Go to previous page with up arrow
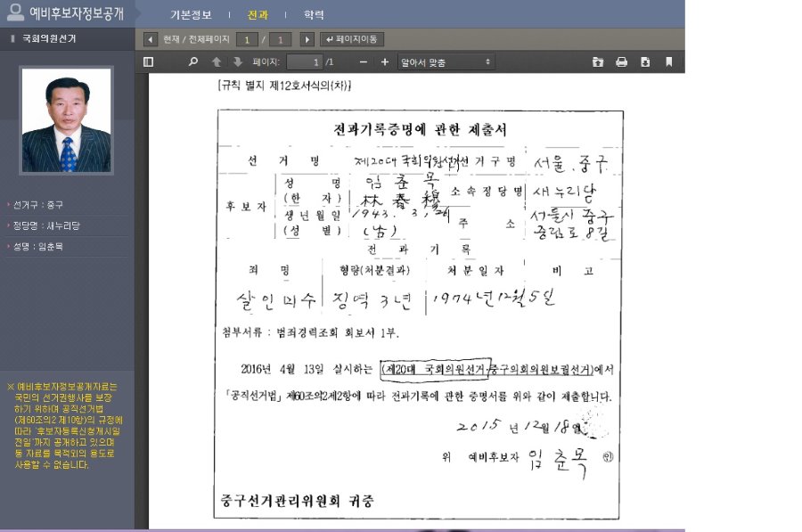This screenshot has height=532, width=802. point(217,62)
